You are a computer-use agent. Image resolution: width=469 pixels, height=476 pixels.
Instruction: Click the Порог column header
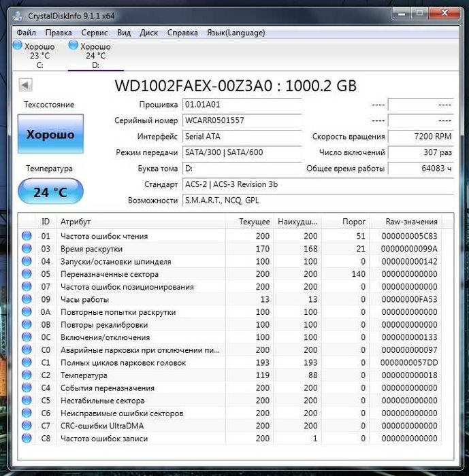(x=346, y=222)
